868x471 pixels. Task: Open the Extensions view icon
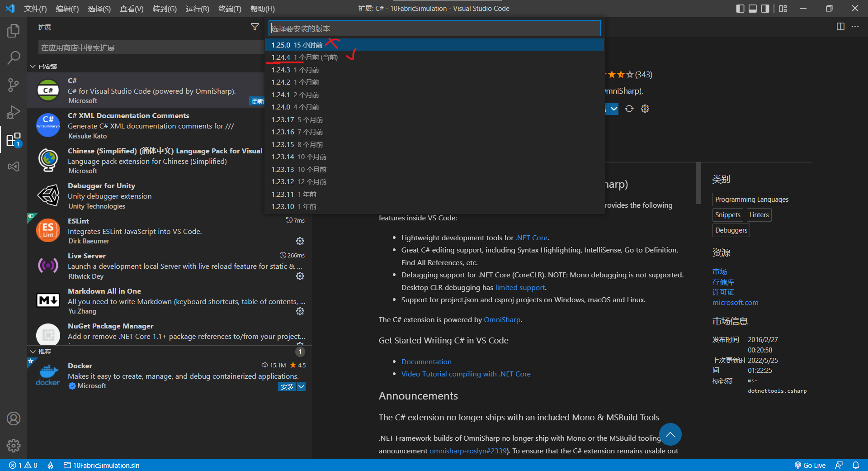[14, 140]
